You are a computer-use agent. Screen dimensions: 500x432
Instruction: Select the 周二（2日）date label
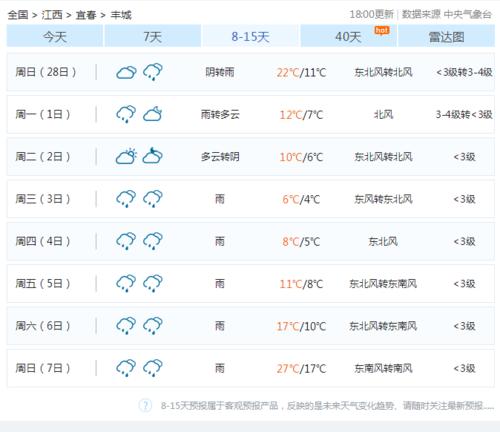(x=43, y=156)
